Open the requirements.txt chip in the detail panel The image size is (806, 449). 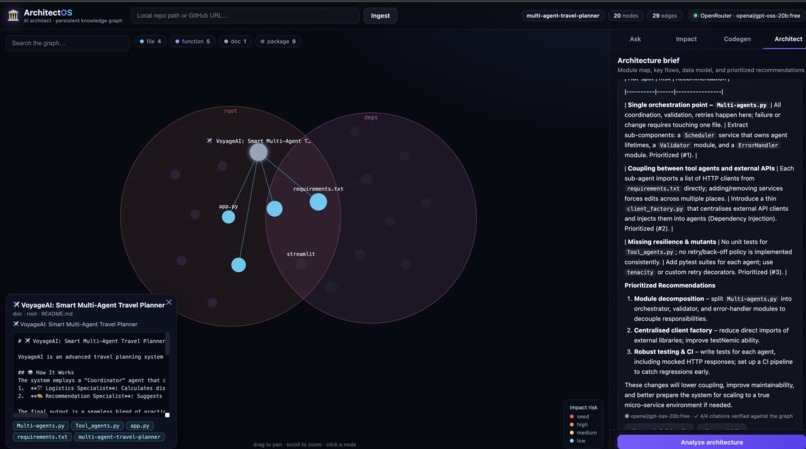[42, 437]
